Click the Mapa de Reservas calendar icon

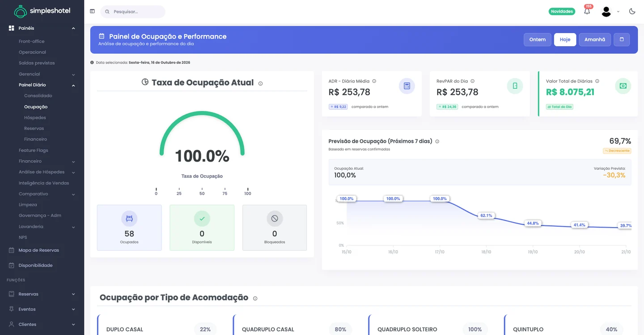pos(12,250)
